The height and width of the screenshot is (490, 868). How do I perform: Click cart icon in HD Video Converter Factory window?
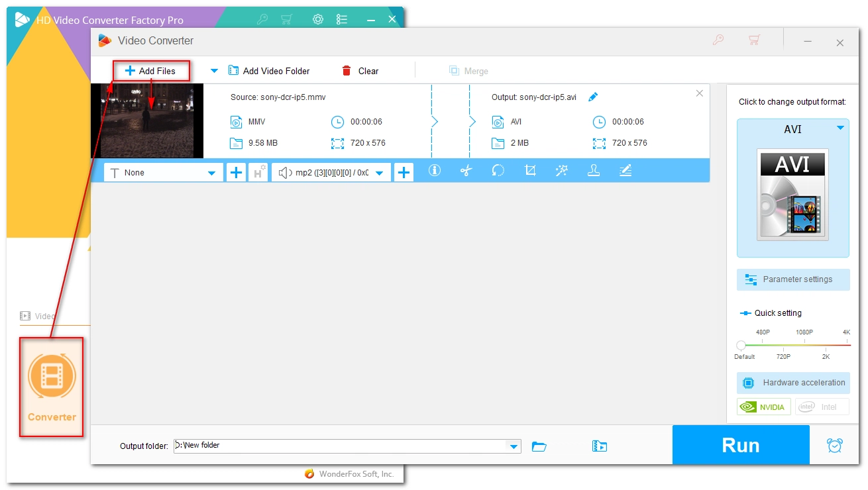(x=286, y=19)
